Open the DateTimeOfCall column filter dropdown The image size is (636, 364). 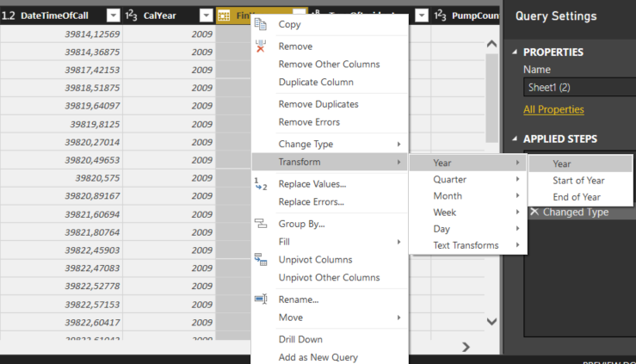[x=114, y=15]
